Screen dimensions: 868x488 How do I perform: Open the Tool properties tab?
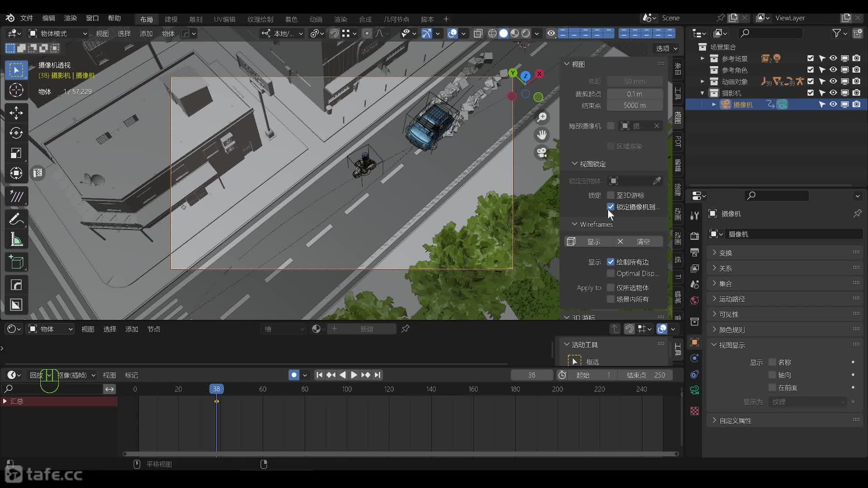point(695,216)
